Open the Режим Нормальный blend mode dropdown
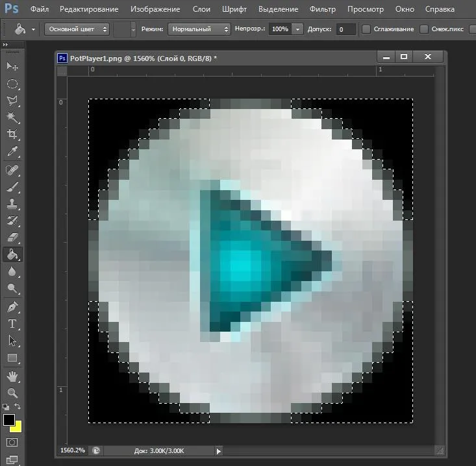 (199, 29)
